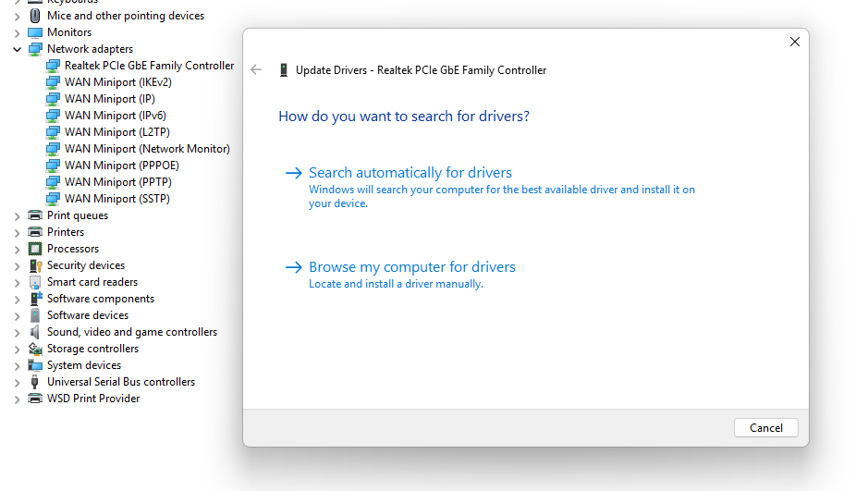Collapse the Network adapters tree node
This screenshot has height=491, width=868.
pyautogui.click(x=17, y=49)
